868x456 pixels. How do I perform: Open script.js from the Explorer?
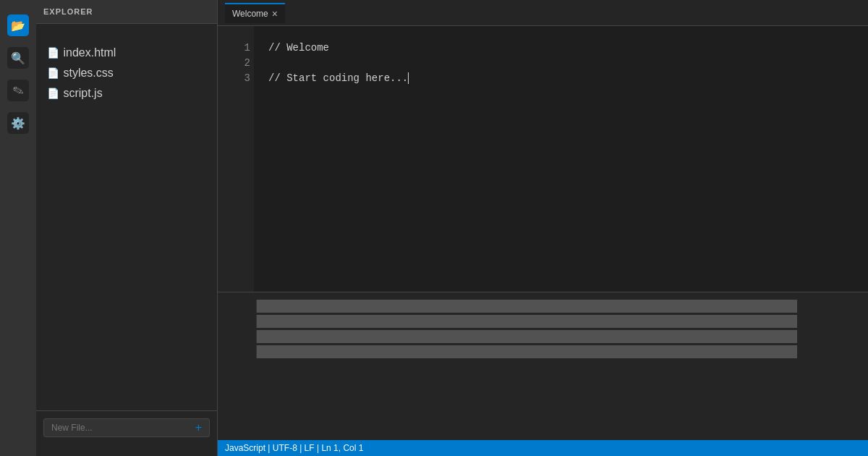[x=82, y=93]
